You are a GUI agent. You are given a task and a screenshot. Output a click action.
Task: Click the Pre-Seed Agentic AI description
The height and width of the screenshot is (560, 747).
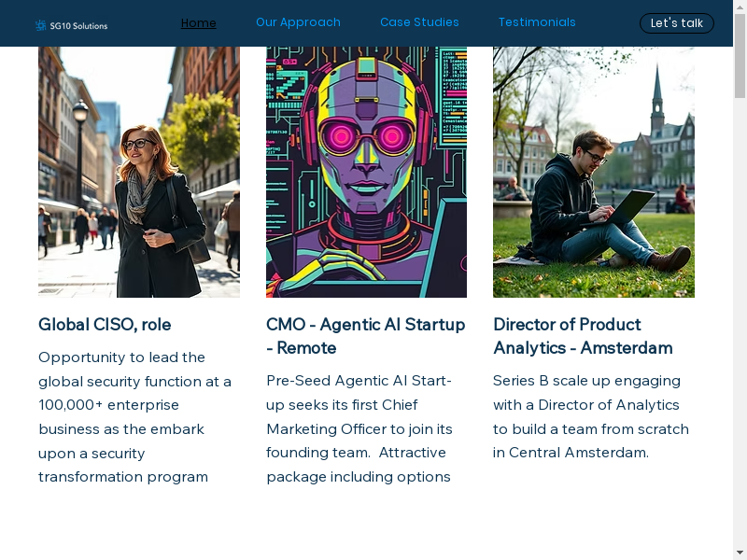pyautogui.click(x=359, y=428)
